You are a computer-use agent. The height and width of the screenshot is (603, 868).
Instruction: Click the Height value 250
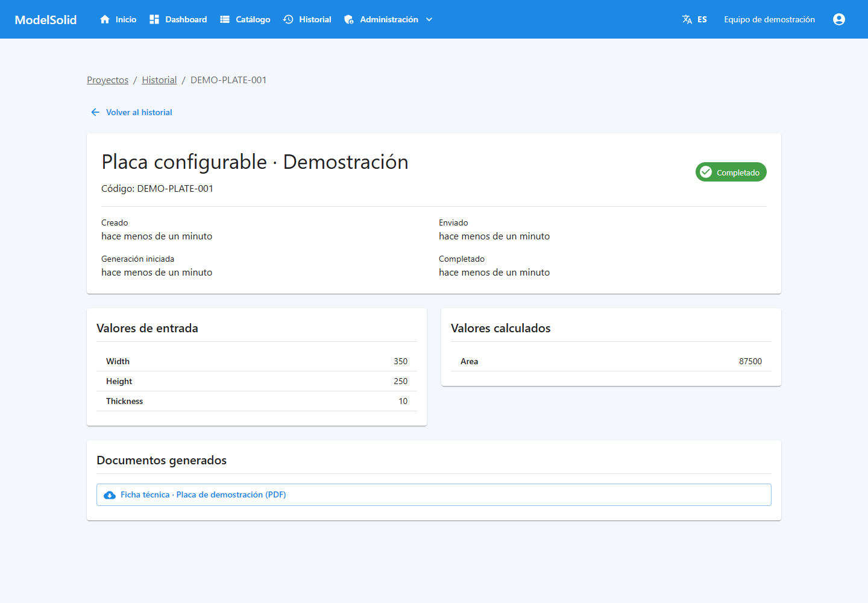coord(401,381)
